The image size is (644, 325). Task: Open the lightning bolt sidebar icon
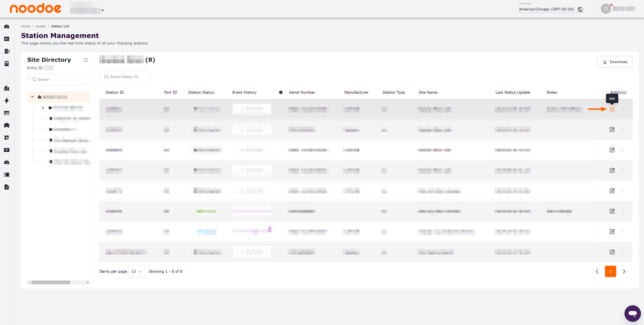pyautogui.click(x=7, y=100)
